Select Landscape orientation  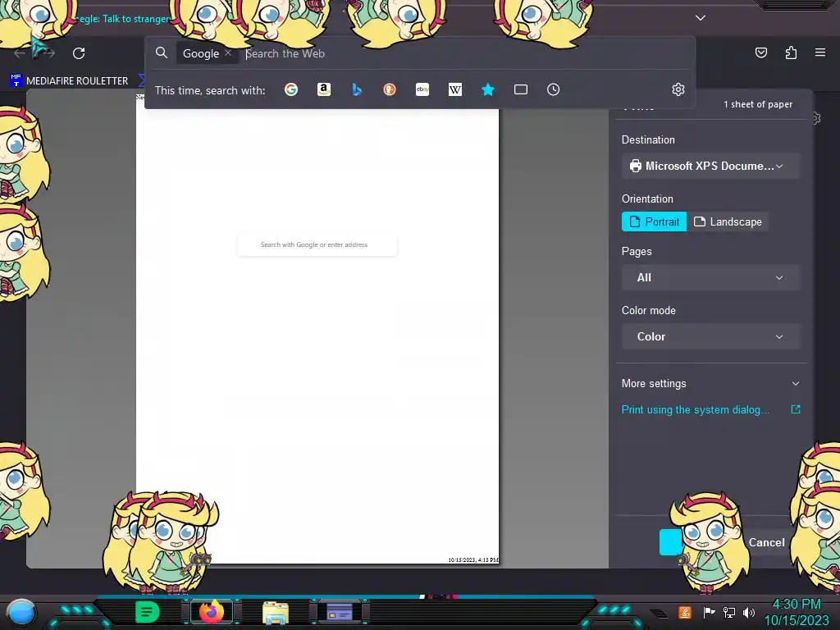[x=728, y=221]
